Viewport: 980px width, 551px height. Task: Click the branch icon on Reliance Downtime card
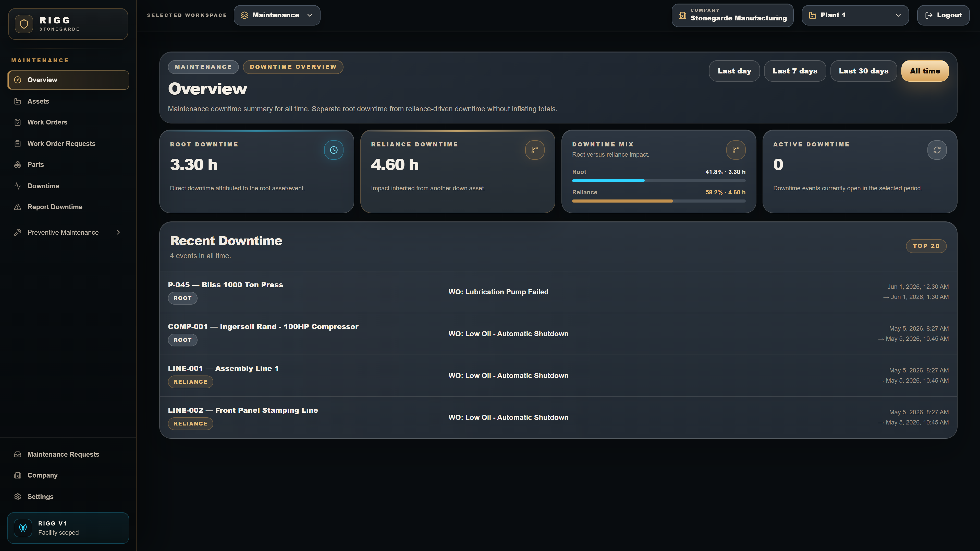535,150
